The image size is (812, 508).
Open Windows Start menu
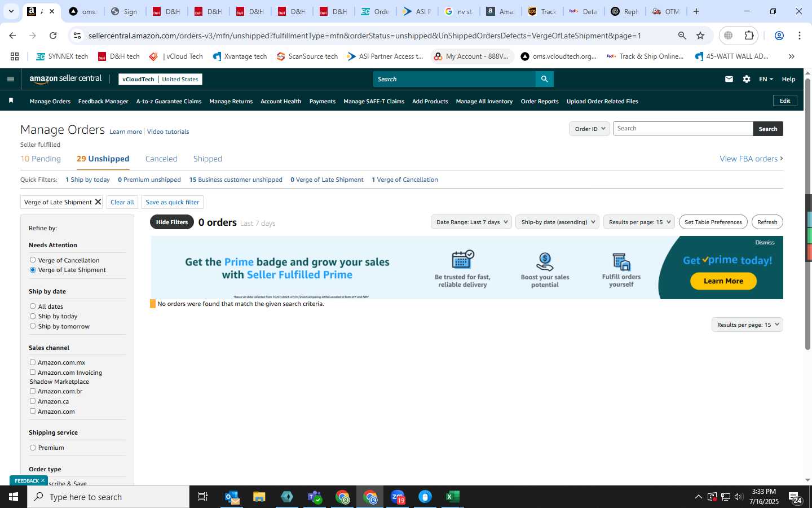[14, 497]
